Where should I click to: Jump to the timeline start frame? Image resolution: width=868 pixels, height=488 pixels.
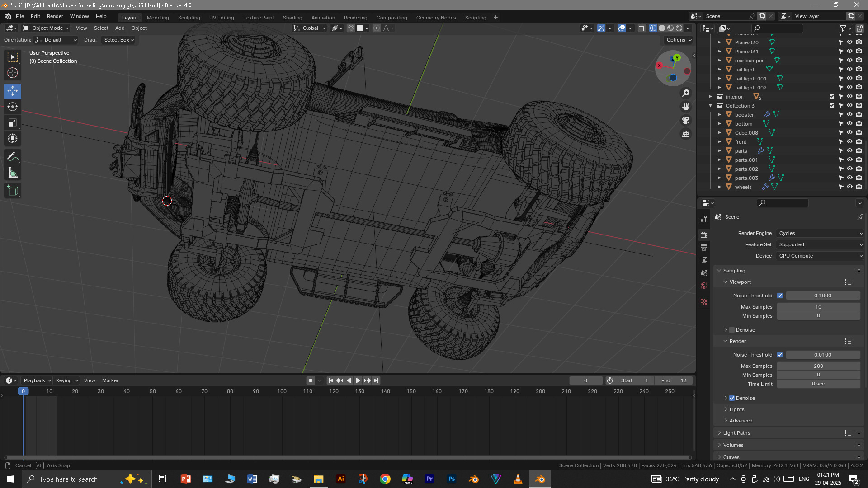click(330, 380)
